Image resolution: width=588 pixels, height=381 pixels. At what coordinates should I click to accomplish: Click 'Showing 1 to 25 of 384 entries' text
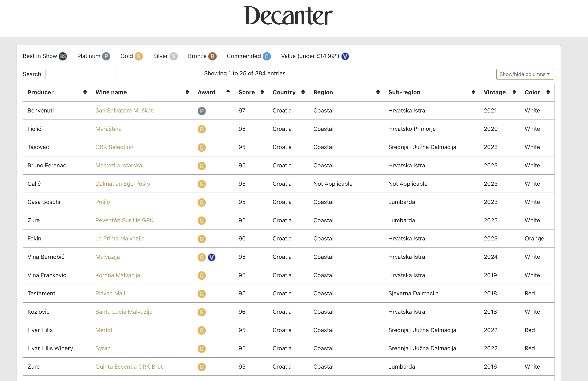pos(245,73)
